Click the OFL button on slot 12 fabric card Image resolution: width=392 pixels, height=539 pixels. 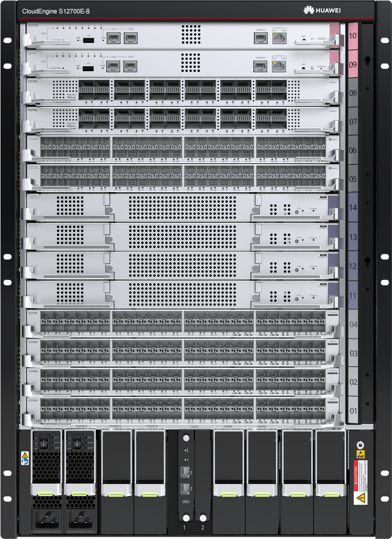point(297,270)
